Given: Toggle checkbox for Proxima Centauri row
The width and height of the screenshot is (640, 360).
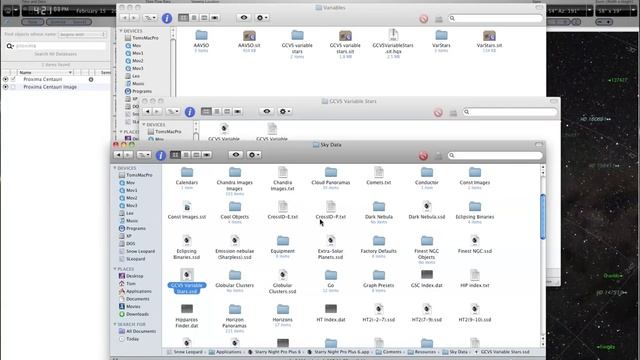Looking at the screenshot, I should [13, 79].
